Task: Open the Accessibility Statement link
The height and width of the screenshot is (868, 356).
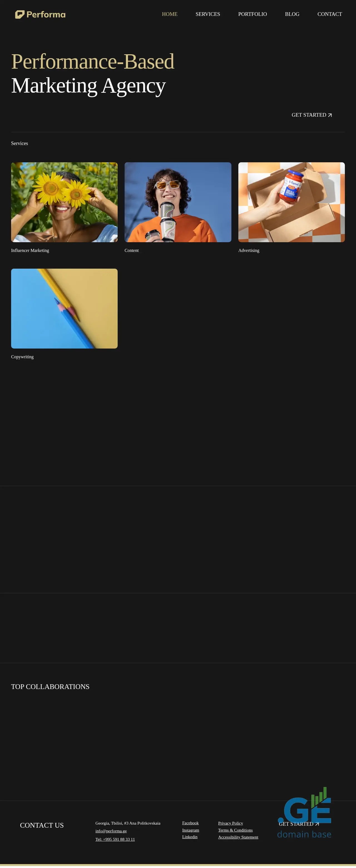Action: [238, 837]
